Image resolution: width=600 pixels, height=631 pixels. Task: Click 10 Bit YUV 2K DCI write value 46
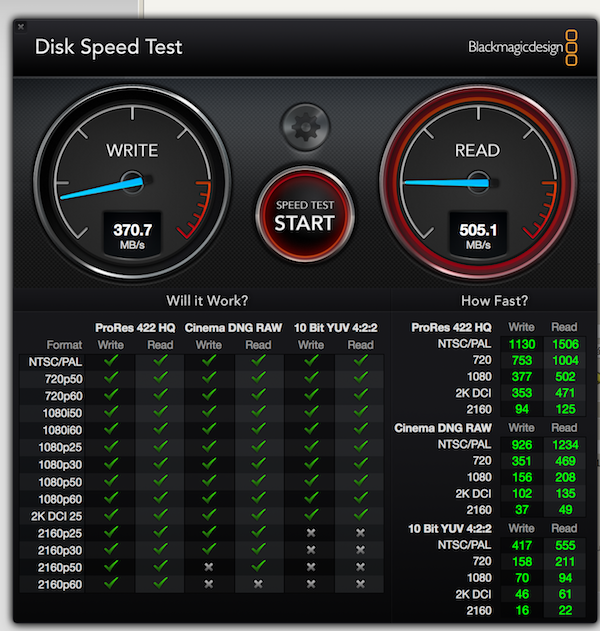click(x=522, y=594)
